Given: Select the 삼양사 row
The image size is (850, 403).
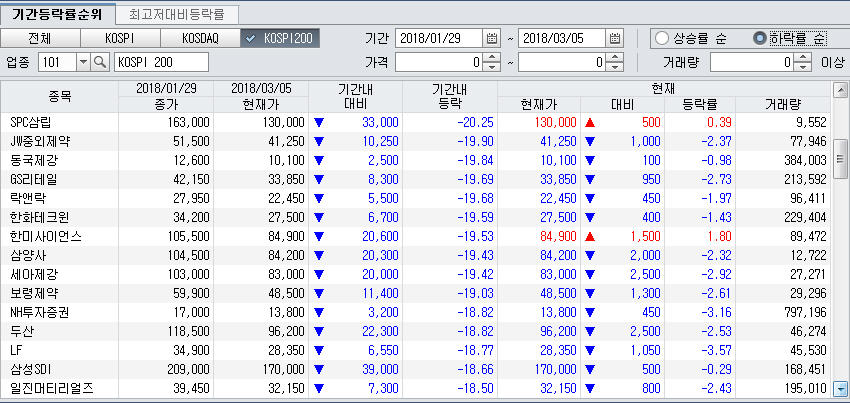Looking at the screenshot, I should point(415,255).
